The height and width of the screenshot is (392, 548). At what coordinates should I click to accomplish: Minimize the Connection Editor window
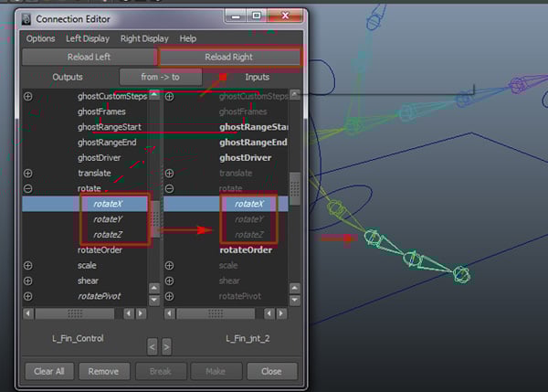pyautogui.click(x=236, y=16)
